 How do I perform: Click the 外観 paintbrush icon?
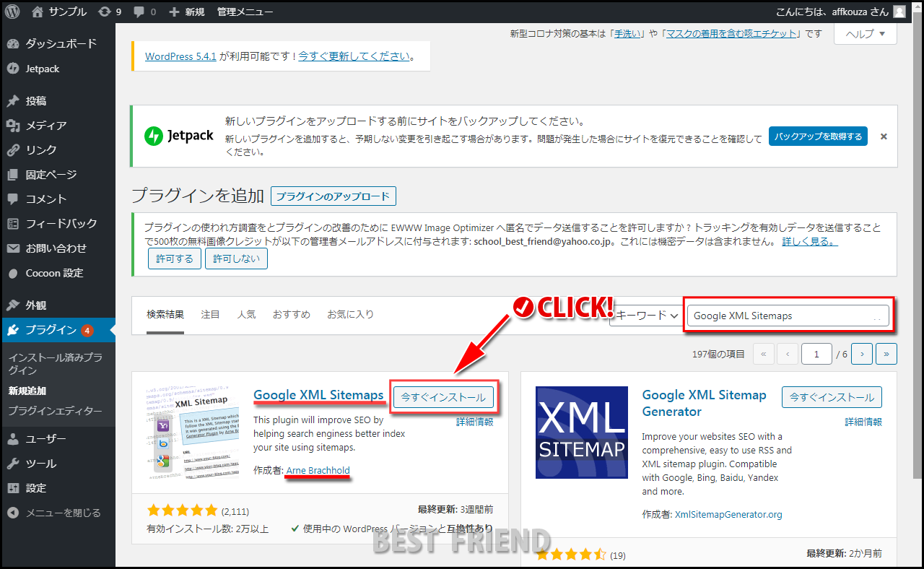click(12, 305)
